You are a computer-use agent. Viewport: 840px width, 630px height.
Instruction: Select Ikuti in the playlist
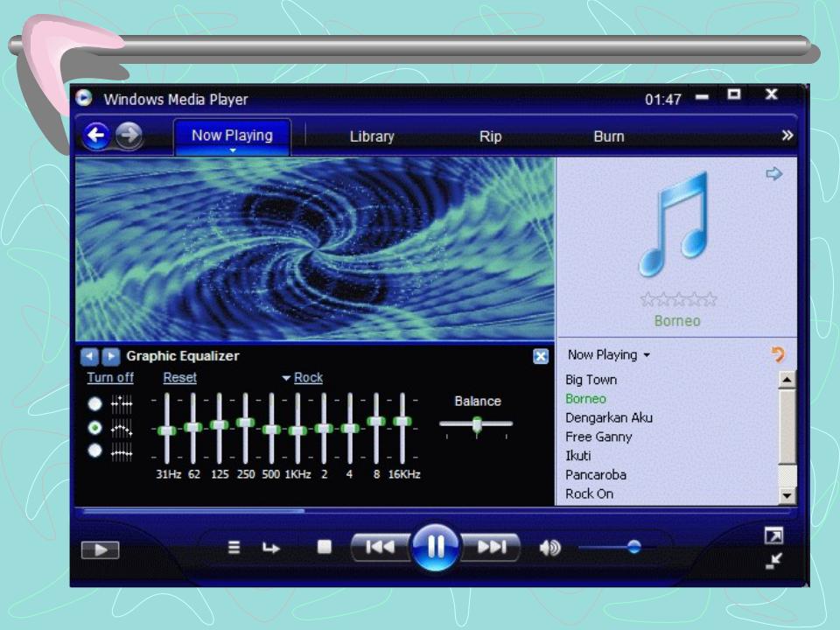coord(578,456)
